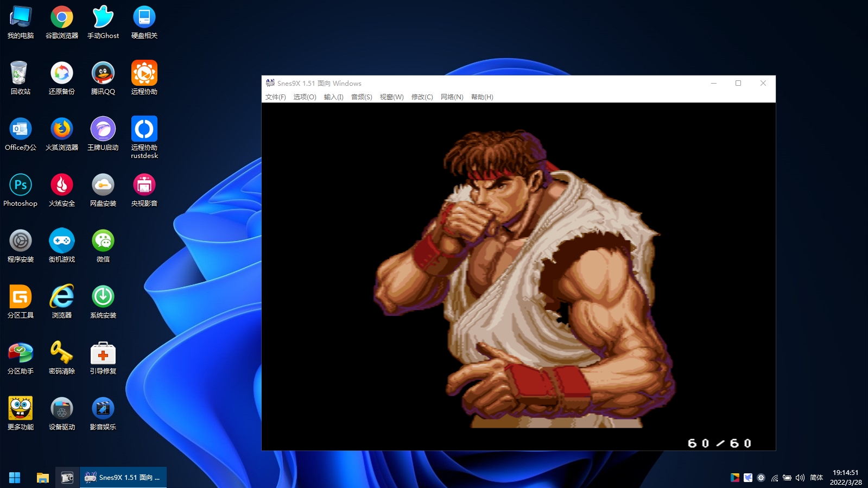The image size is (868, 488).
Task: Open the 帮助(H) menu
Action: click(482, 97)
